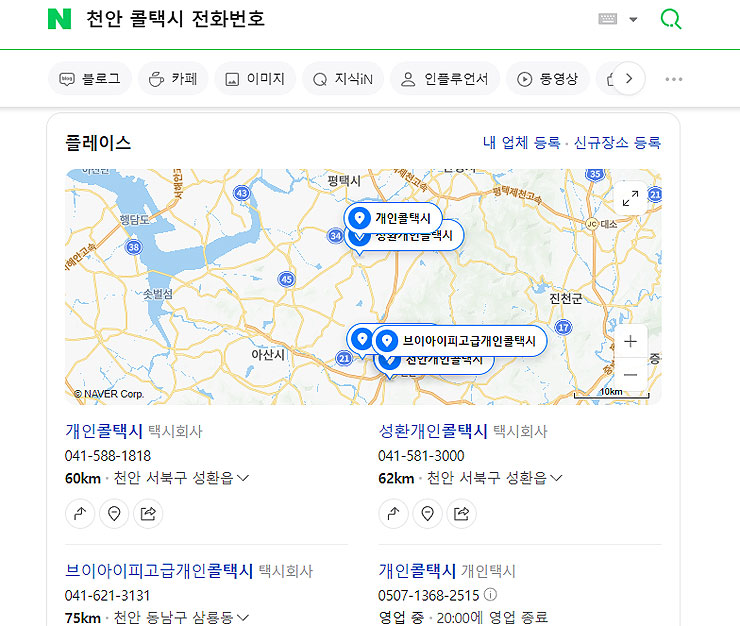
Task: Select the 브이아이피고급개인콜택시 map marker
Action: [x=460, y=340]
